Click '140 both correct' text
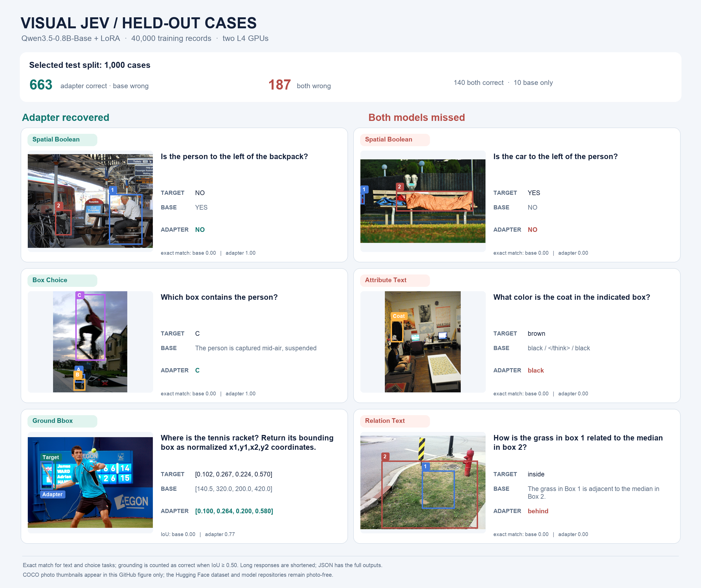 tap(478, 82)
